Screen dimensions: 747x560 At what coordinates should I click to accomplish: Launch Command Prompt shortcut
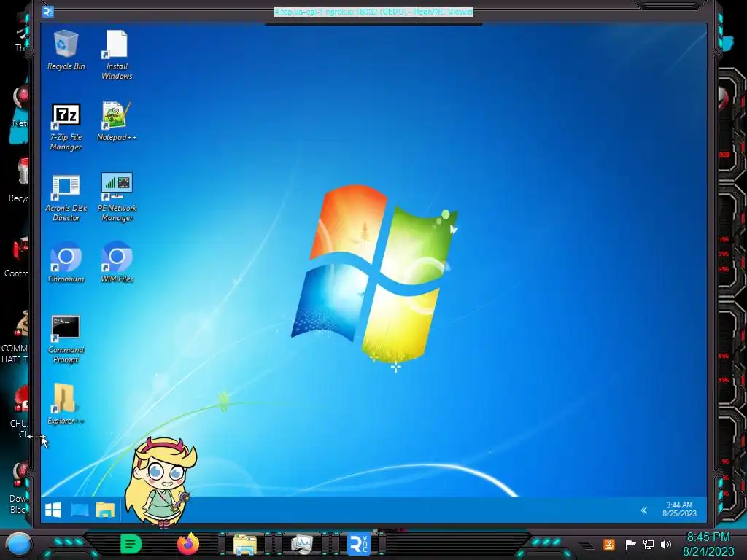click(x=66, y=339)
